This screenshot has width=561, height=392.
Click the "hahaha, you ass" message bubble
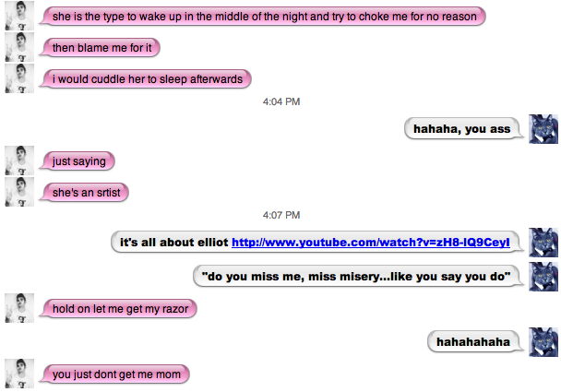click(x=462, y=130)
